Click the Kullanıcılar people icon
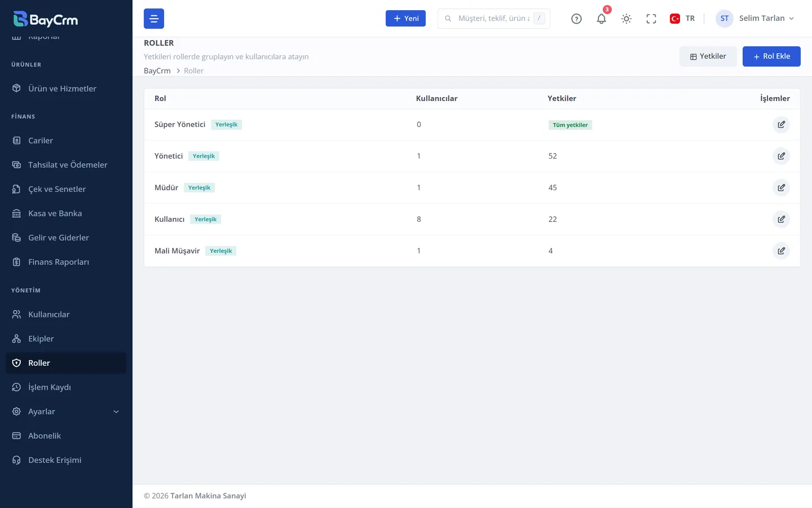The width and height of the screenshot is (812, 508). (16, 314)
